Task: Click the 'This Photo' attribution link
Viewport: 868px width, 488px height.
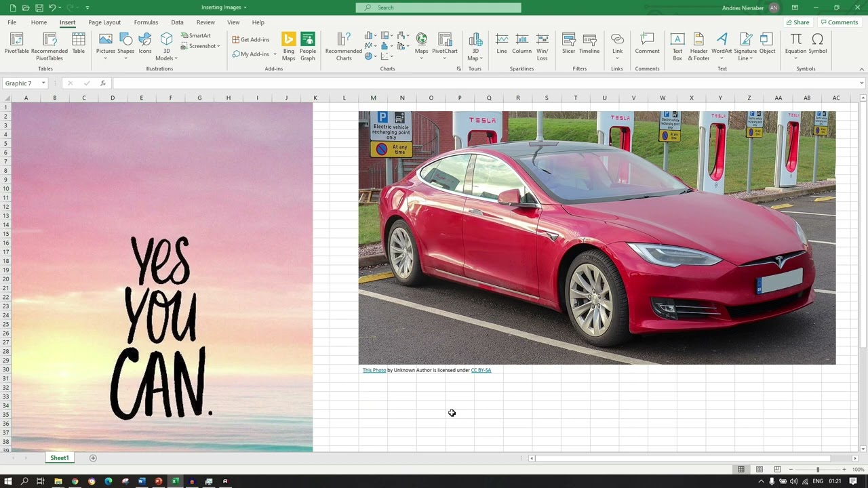Action: [374, 370]
